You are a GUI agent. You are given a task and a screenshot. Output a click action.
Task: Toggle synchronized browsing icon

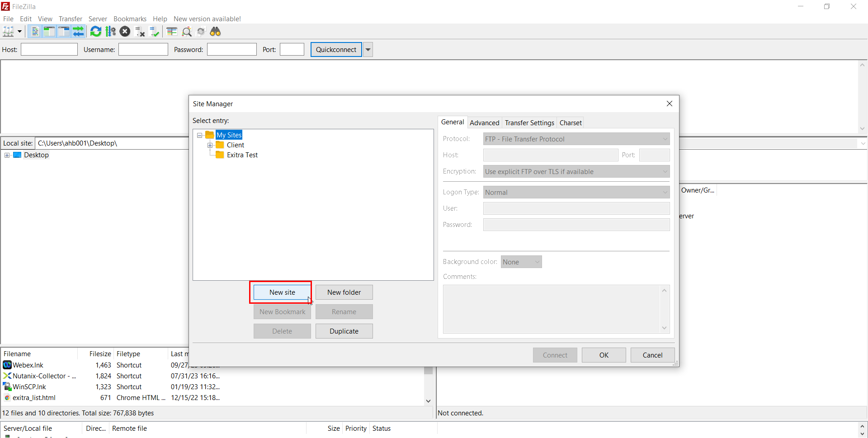[201, 32]
